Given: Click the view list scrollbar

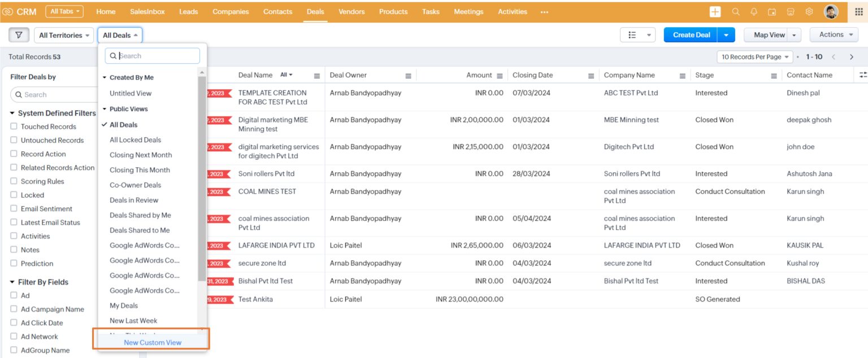Looking at the screenshot, I should pyautogui.click(x=202, y=179).
